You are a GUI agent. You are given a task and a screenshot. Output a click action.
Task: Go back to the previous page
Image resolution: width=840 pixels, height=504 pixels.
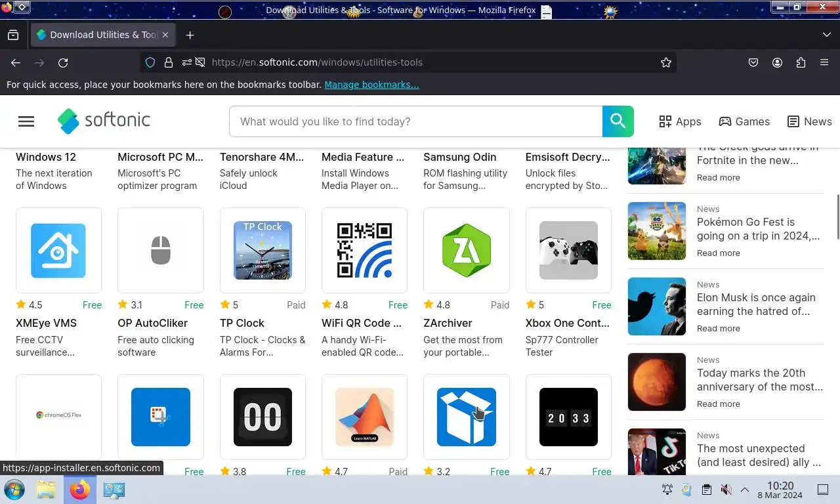[16, 62]
